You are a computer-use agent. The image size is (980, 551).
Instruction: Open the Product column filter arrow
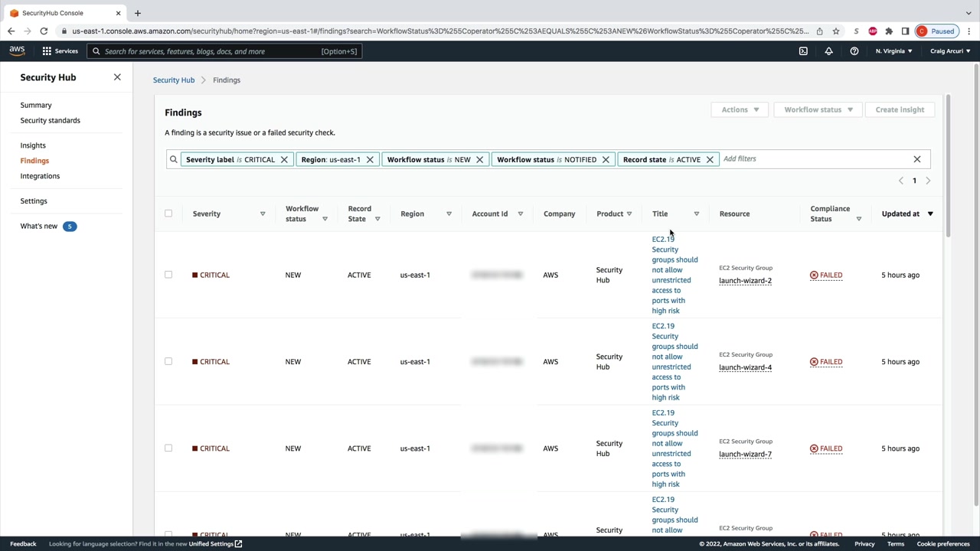pos(629,214)
